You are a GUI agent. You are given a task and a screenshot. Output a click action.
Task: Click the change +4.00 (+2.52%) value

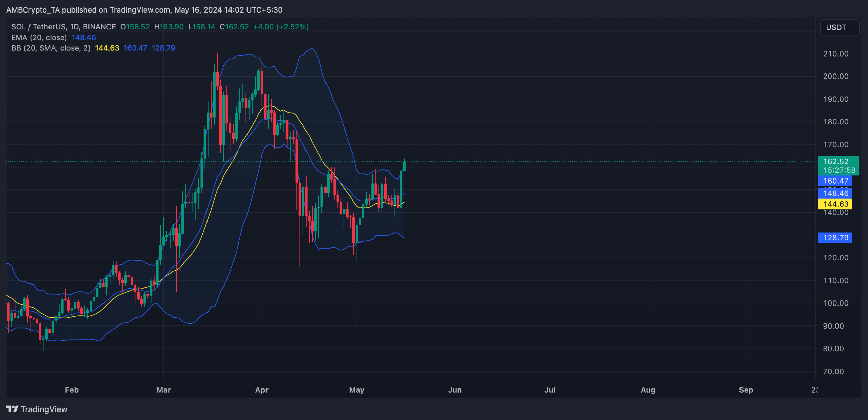tap(281, 27)
